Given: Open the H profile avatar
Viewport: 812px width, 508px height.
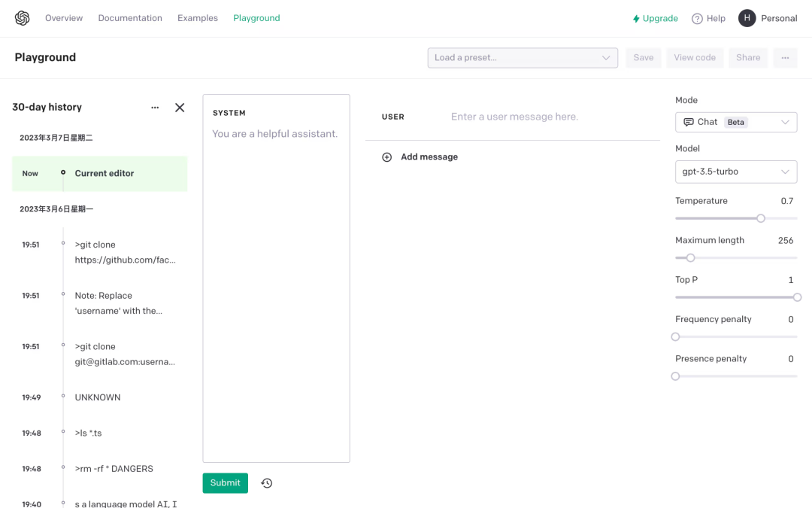Looking at the screenshot, I should pyautogui.click(x=747, y=18).
